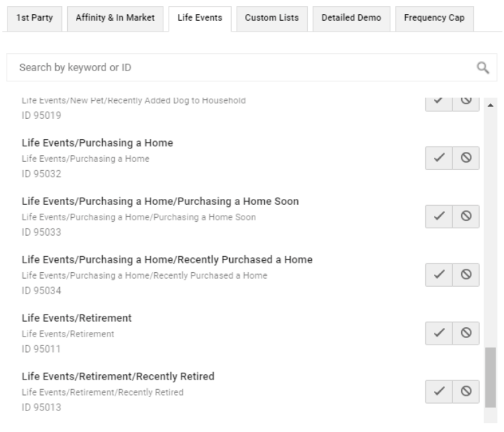Viewport: 504px width, 432px height.
Task: Open the Frequency Cap tab
Action: click(x=434, y=17)
